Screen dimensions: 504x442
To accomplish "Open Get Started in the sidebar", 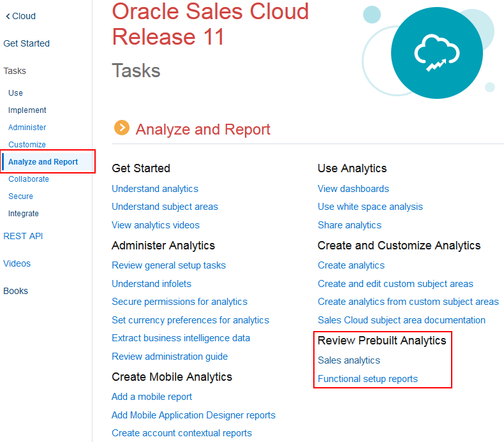I will click(x=26, y=43).
